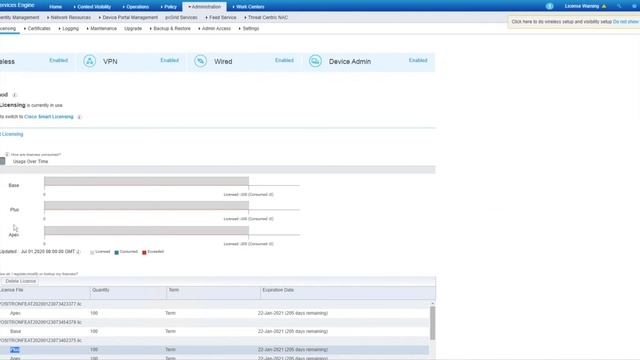
Task: Open the Upgrade tab
Action: [x=133, y=29]
